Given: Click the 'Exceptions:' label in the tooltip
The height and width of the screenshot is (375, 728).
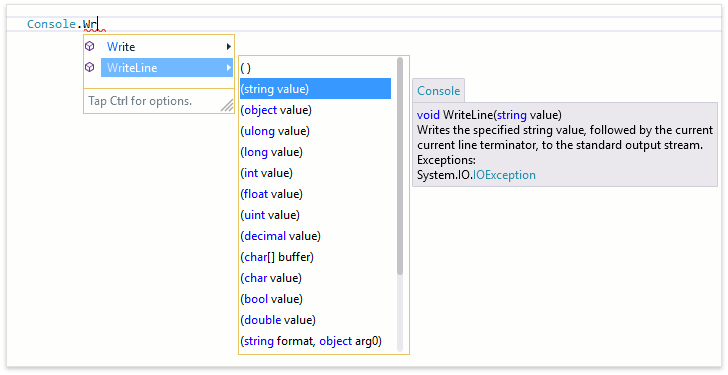Looking at the screenshot, I should [446, 160].
